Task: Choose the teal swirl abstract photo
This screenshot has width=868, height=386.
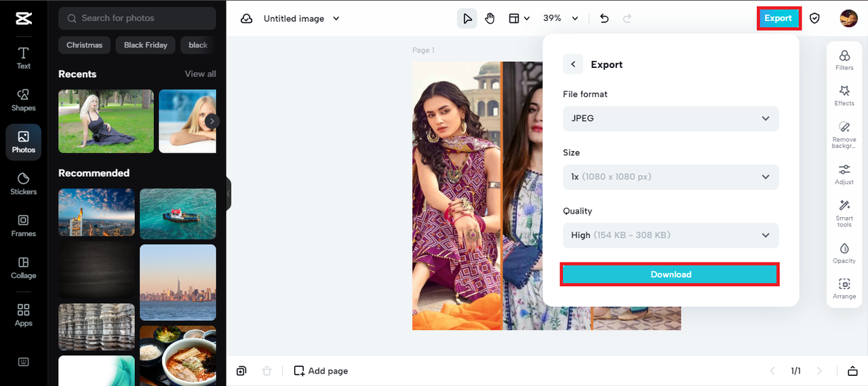Action: coord(96,370)
